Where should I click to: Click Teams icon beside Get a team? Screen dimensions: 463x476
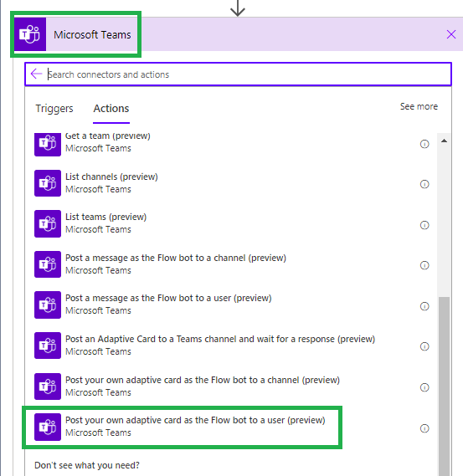click(48, 144)
